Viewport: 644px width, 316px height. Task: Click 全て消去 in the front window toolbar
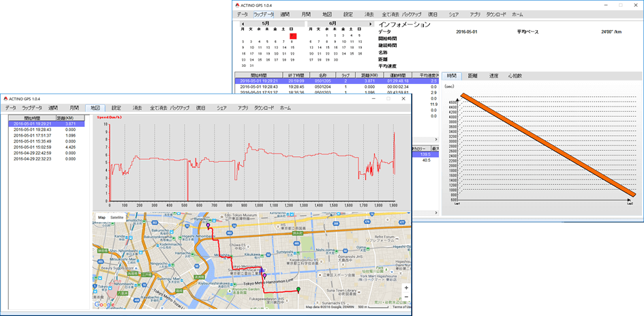(159, 109)
